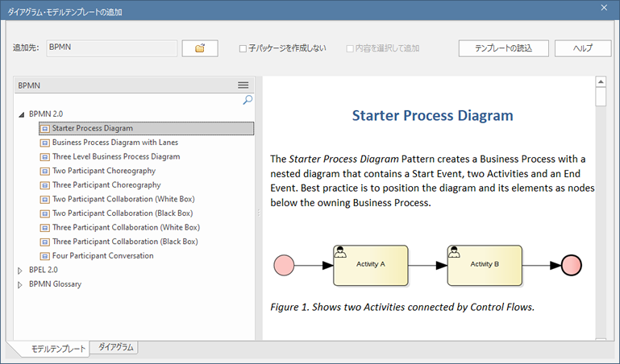Expand the BPEL 2.0 tree node

point(20,271)
